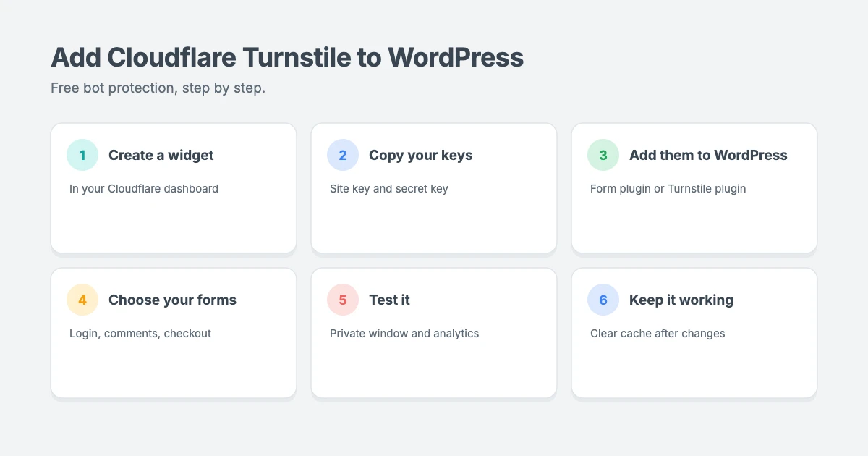Viewport: 868px width, 456px height.
Task: Select the "Choose your forms" heading
Action: pyautogui.click(x=172, y=300)
